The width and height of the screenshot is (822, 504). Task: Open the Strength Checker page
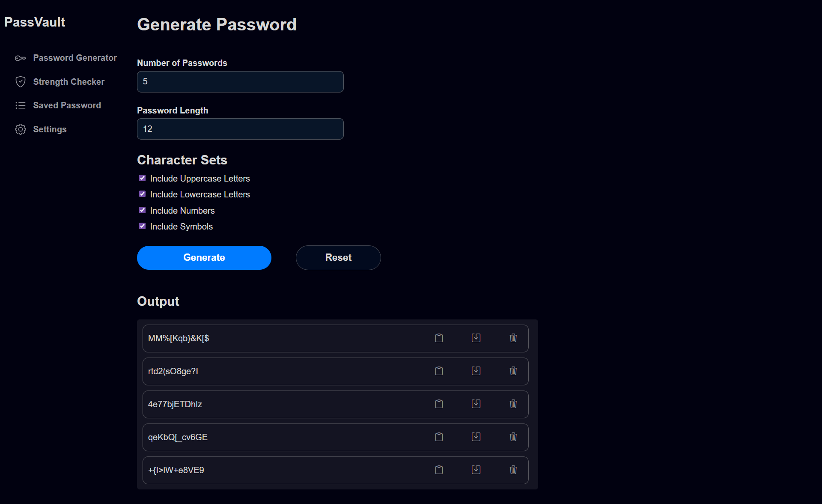tap(69, 81)
